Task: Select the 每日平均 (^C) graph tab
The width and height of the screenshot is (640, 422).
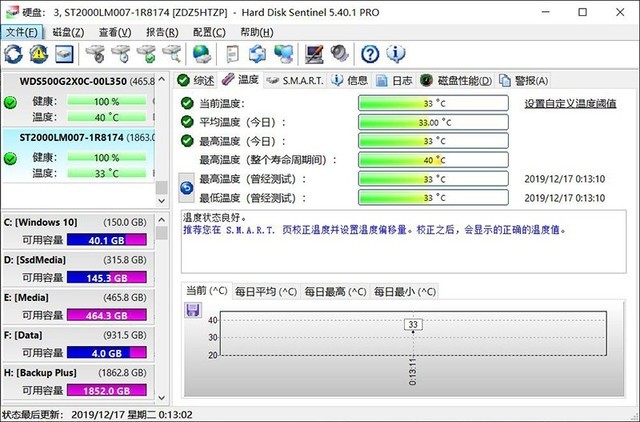Action: [x=266, y=292]
